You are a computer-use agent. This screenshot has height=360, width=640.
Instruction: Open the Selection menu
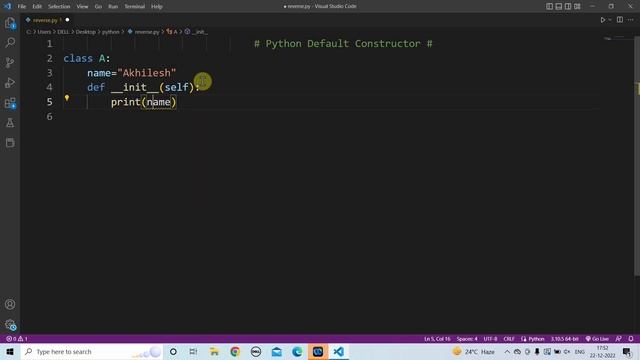point(59,7)
